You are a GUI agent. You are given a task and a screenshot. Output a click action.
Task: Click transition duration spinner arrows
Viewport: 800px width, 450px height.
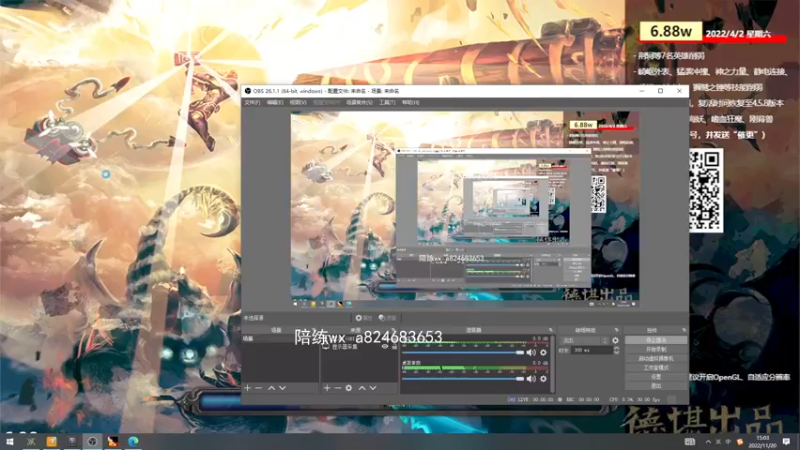click(616, 351)
